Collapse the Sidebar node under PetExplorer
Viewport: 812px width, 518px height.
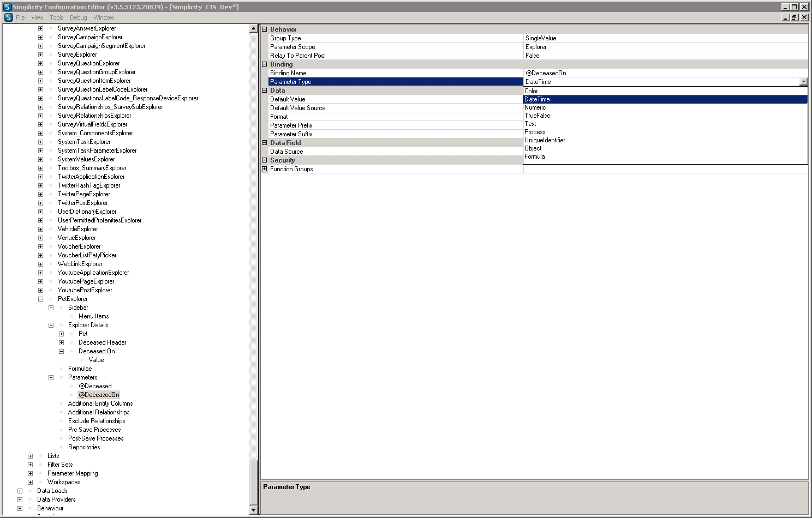(x=51, y=308)
